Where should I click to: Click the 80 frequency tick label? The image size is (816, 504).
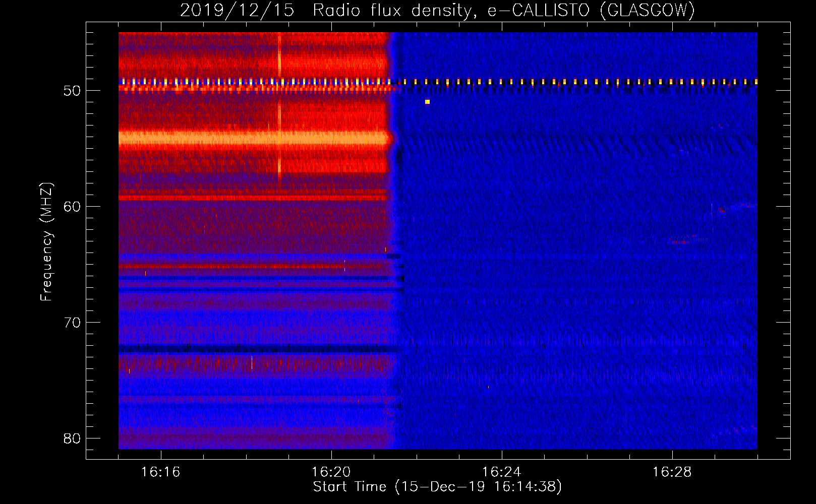(72, 438)
